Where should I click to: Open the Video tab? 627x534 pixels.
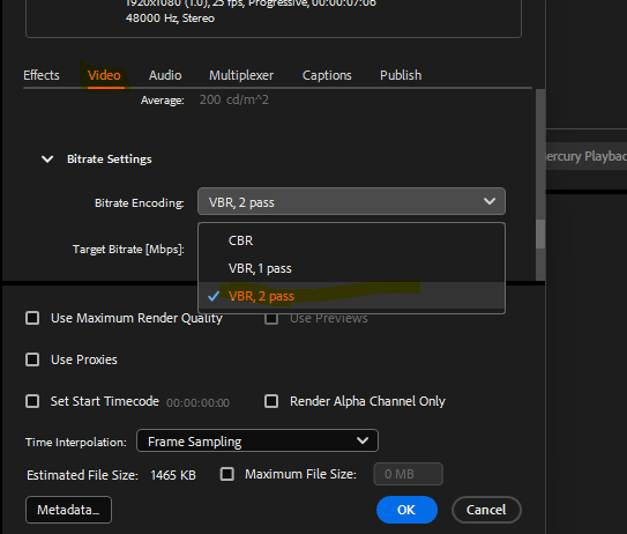104,75
